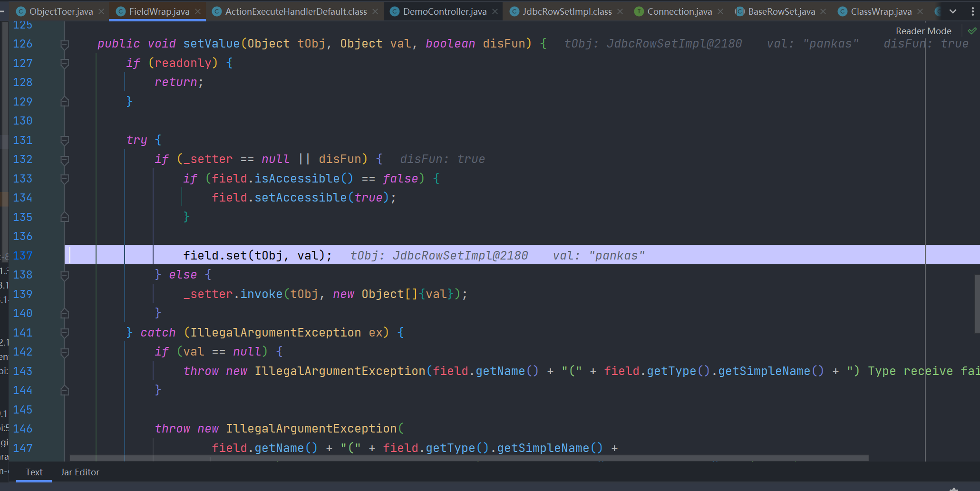Switch to the Jar Editor tab
This screenshot has width=980, height=491.
[79, 472]
